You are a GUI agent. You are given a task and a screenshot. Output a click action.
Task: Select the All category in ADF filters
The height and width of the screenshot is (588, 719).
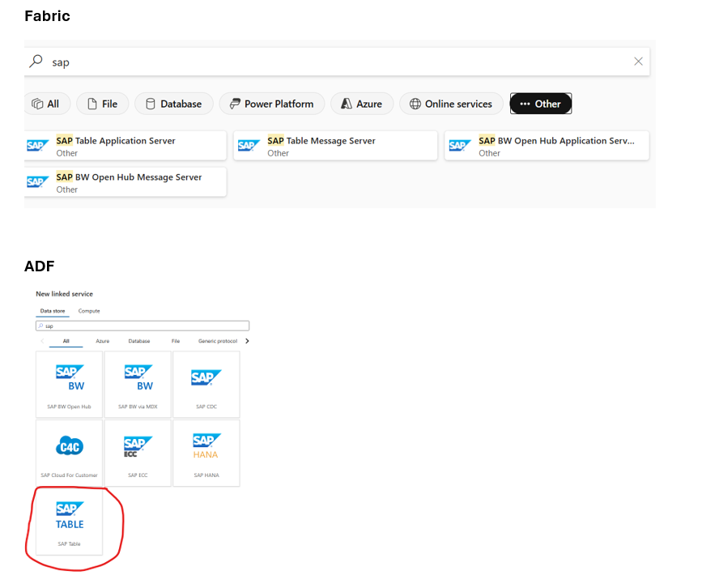point(66,341)
